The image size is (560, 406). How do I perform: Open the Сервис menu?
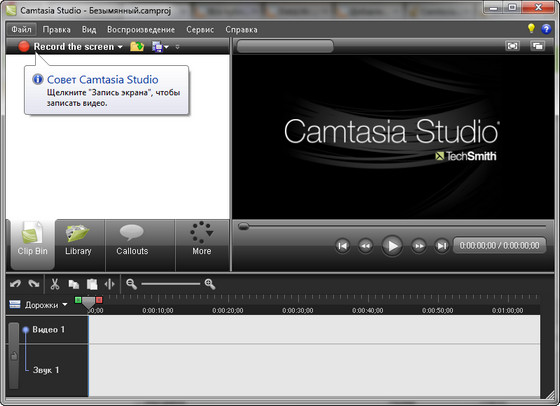(x=200, y=29)
